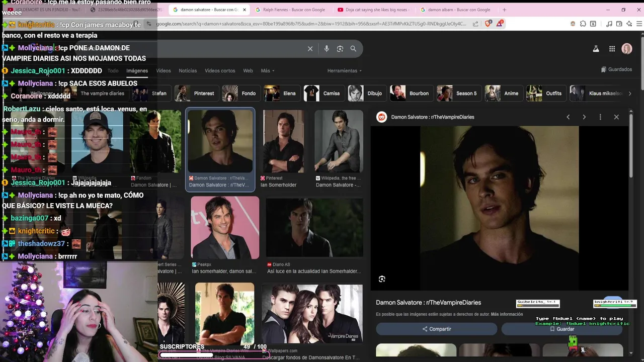The width and height of the screenshot is (644, 362).
Task: Expand the Herramientas dropdown
Action: pyautogui.click(x=344, y=71)
